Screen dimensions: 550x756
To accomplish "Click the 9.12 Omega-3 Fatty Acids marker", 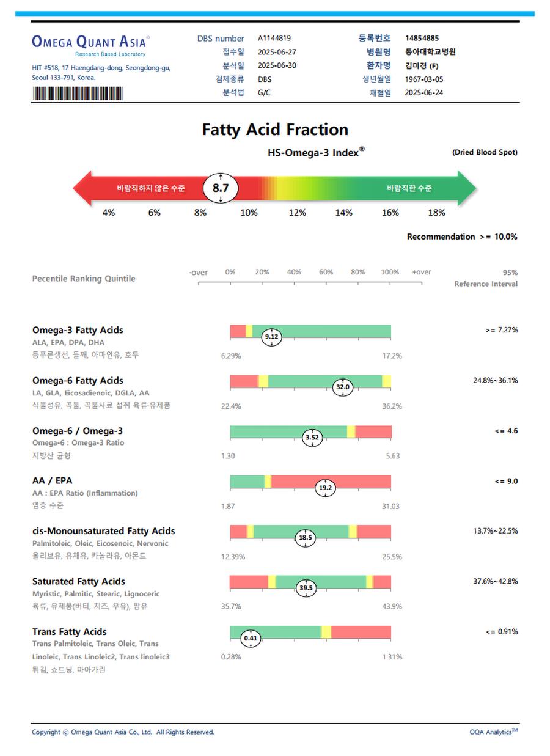I will (x=271, y=336).
